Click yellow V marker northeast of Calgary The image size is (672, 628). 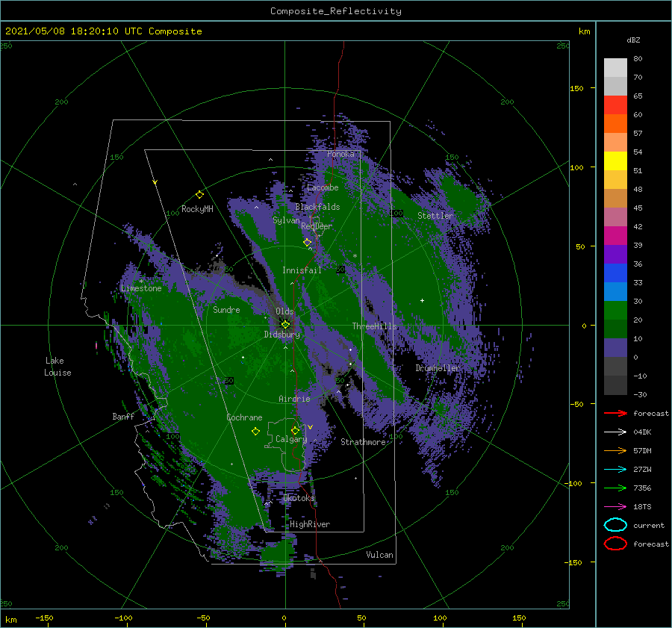[310, 427]
